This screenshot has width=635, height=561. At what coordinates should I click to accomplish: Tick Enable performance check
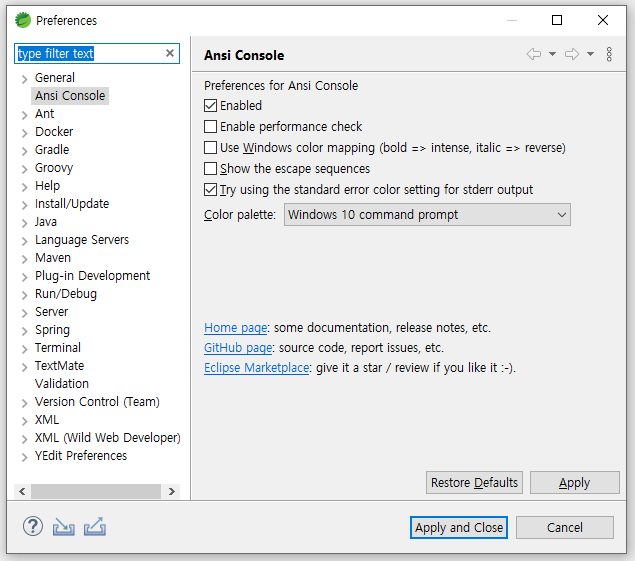(x=210, y=127)
